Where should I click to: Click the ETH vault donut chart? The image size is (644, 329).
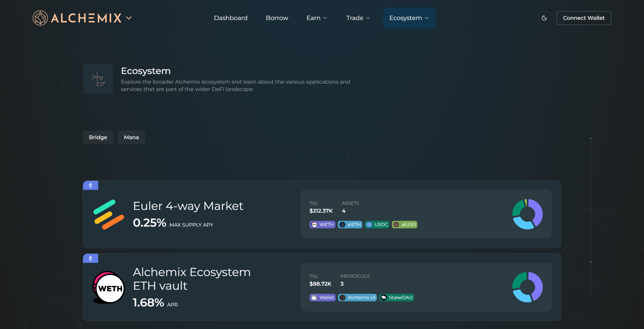pos(527,287)
